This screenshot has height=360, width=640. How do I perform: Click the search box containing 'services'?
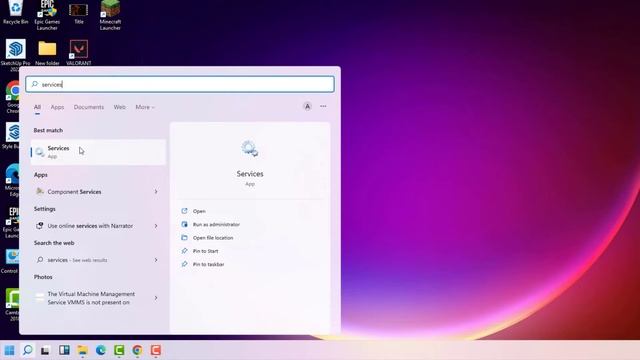click(x=180, y=84)
